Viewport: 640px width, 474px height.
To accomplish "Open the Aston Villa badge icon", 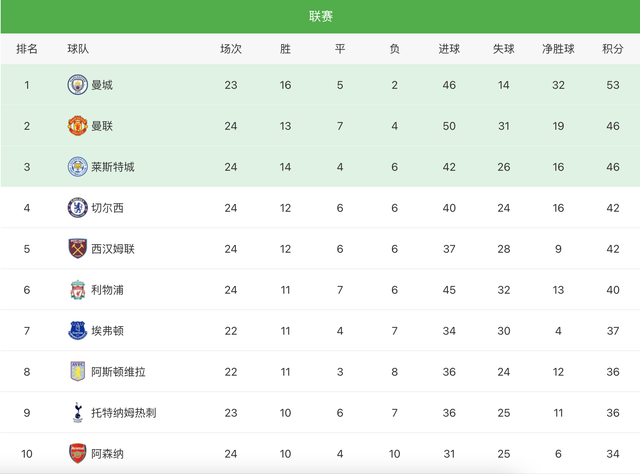I will tap(78, 372).
